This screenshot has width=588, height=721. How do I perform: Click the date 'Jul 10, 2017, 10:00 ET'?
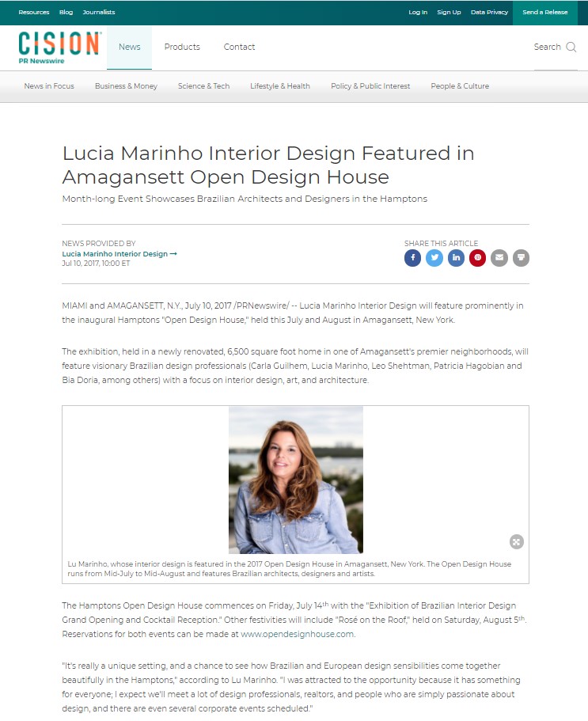(96, 264)
